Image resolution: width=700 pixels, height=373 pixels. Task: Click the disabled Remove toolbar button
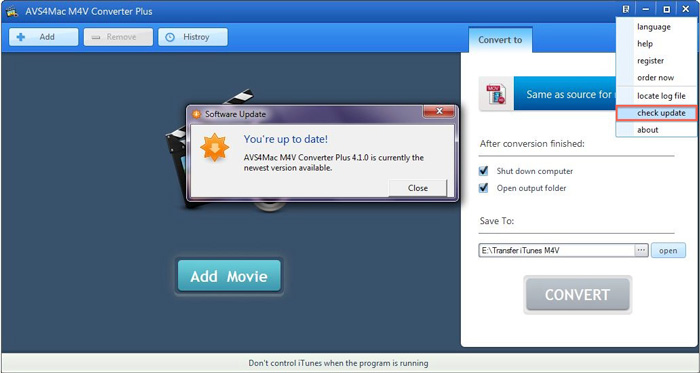(118, 37)
